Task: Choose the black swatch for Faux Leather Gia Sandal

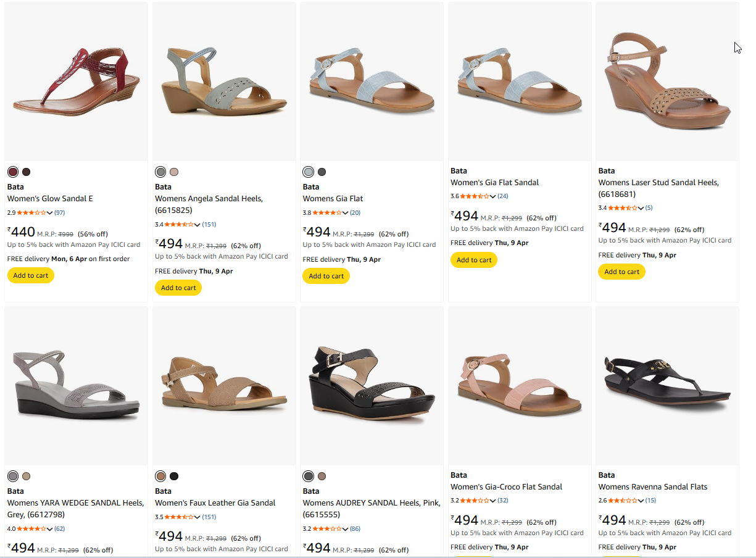Action: click(174, 477)
